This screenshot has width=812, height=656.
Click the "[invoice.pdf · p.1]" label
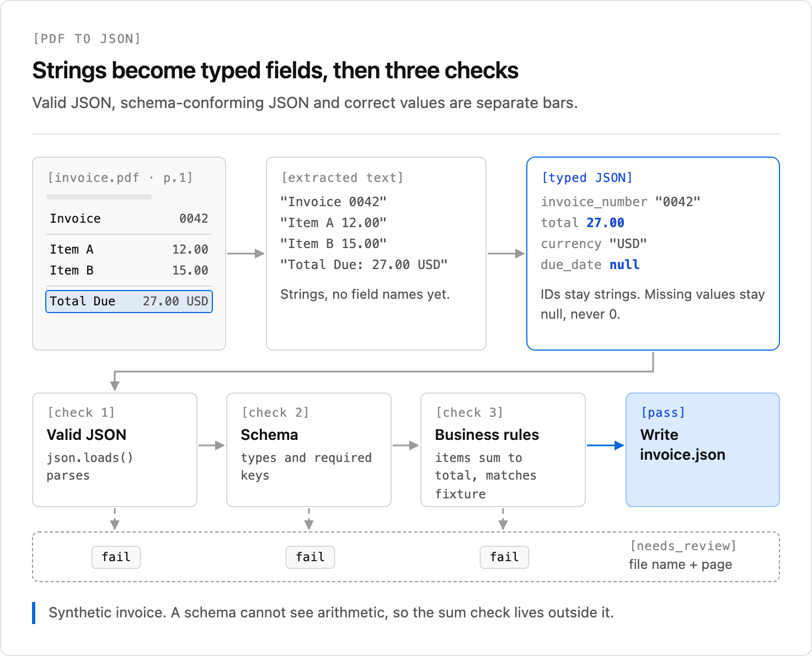pyautogui.click(x=120, y=178)
